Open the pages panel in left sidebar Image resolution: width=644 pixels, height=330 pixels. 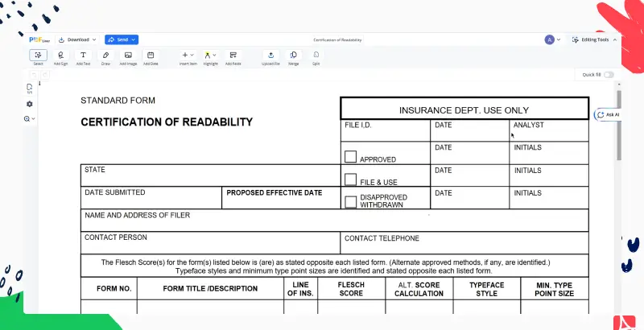coord(29,89)
